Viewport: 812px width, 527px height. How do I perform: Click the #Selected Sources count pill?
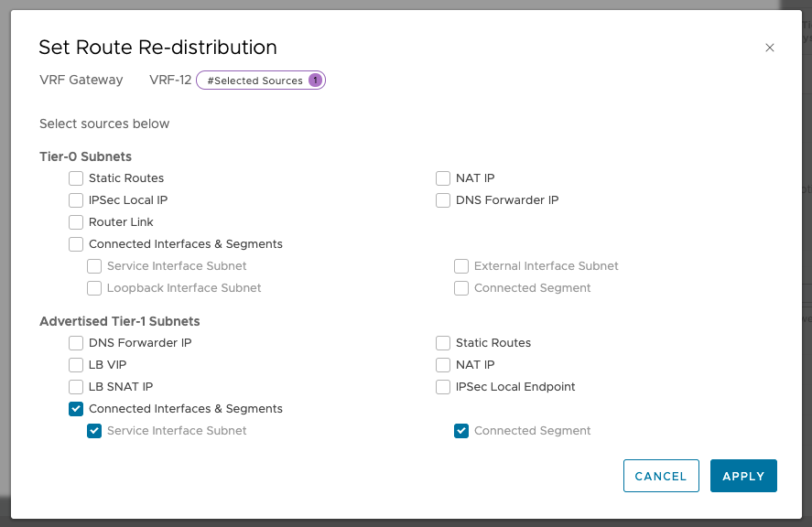tap(260, 81)
